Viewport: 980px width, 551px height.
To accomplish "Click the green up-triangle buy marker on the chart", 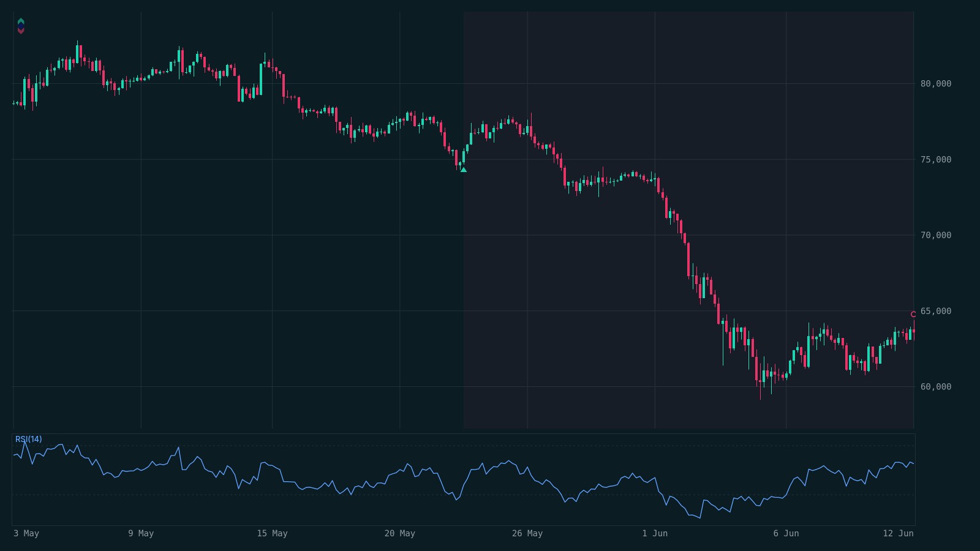I will point(464,170).
